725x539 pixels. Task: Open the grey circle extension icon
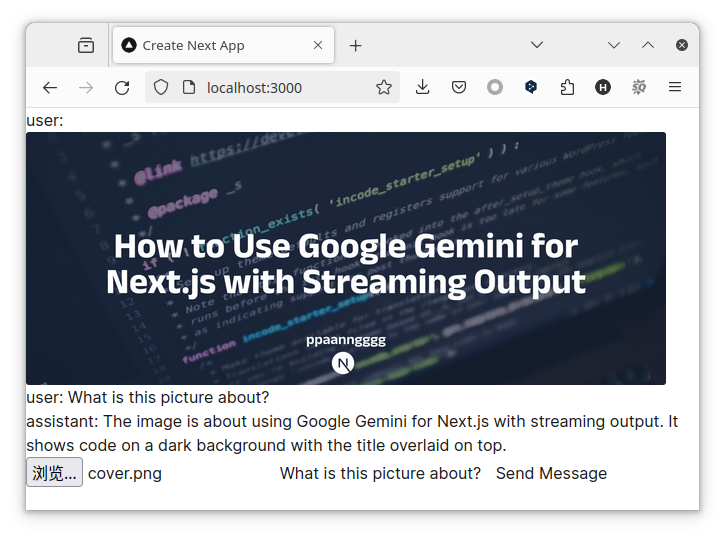(495, 87)
